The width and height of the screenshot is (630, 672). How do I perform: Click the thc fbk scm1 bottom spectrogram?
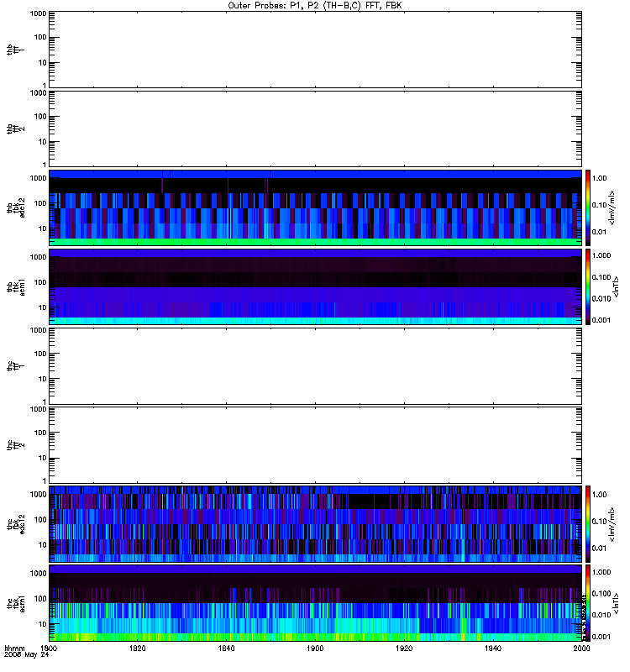pos(315,603)
